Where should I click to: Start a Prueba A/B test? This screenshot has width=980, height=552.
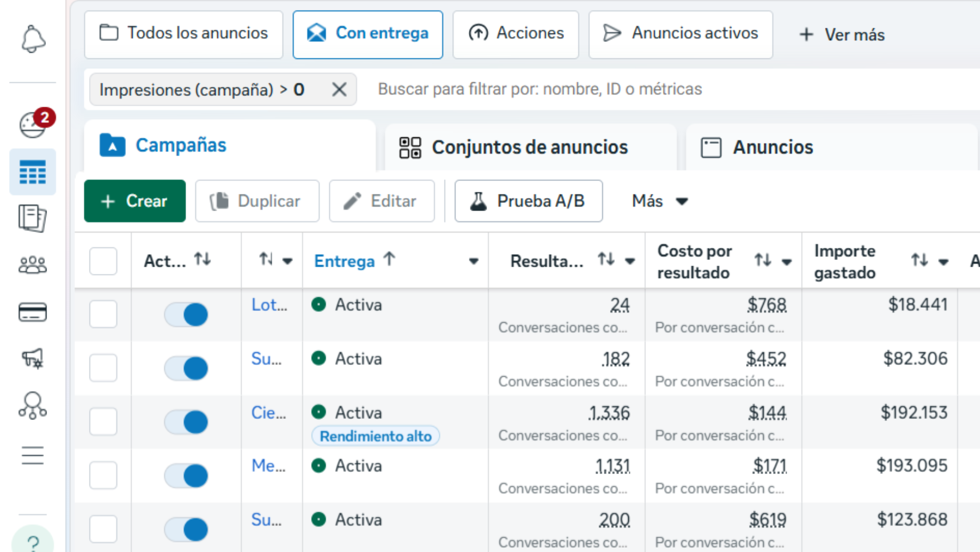pyautogui.click(x=528, y=201)
